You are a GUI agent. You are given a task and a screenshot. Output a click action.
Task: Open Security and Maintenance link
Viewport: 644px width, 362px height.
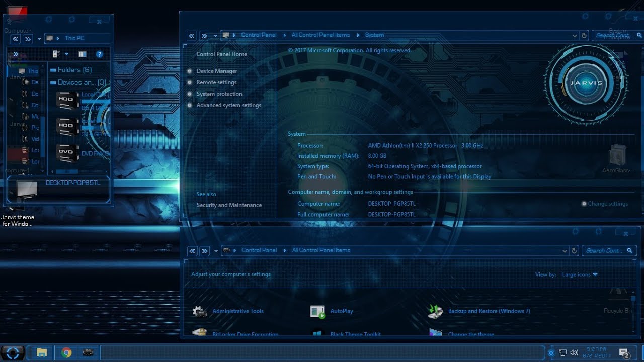tap(229, 205)
